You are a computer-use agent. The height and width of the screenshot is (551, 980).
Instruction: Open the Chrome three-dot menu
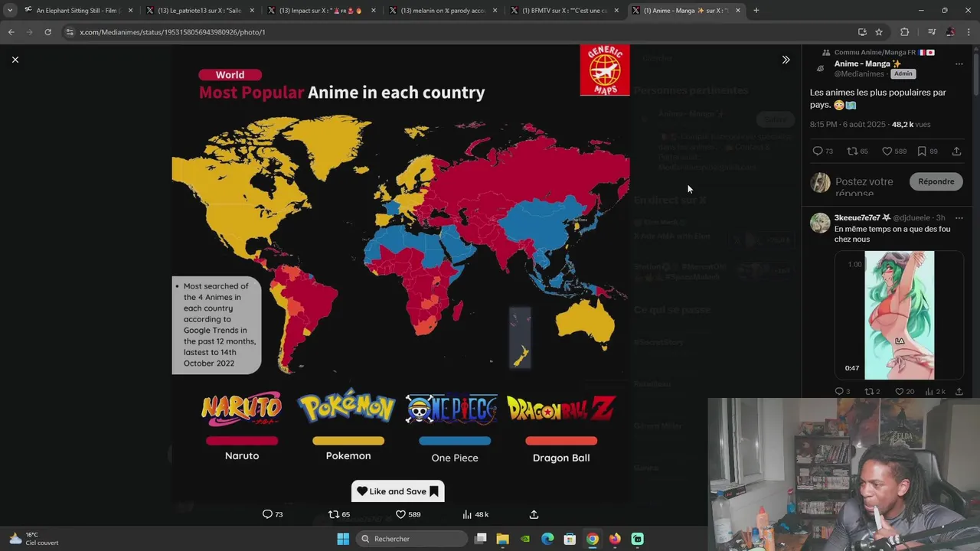tap(969, 32)
